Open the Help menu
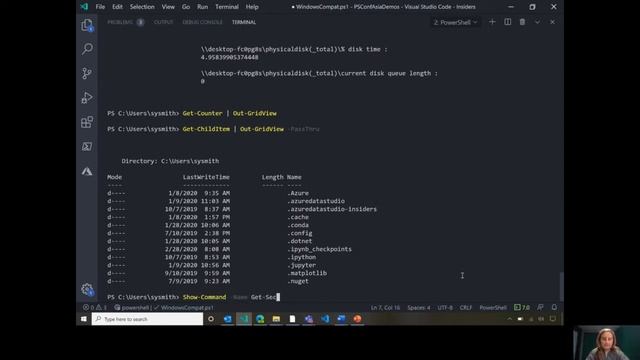 [x=252, y=7]
